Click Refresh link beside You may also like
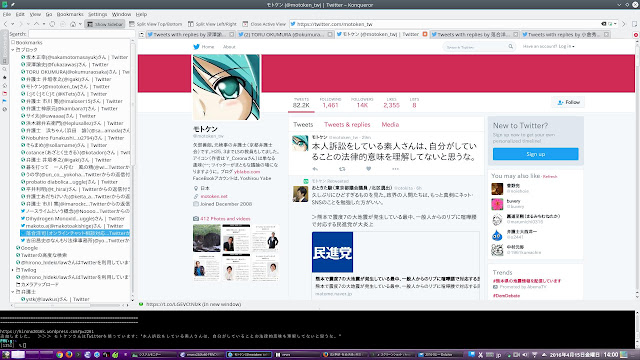Viewport: 640px width, 360px height. point(550,177)
